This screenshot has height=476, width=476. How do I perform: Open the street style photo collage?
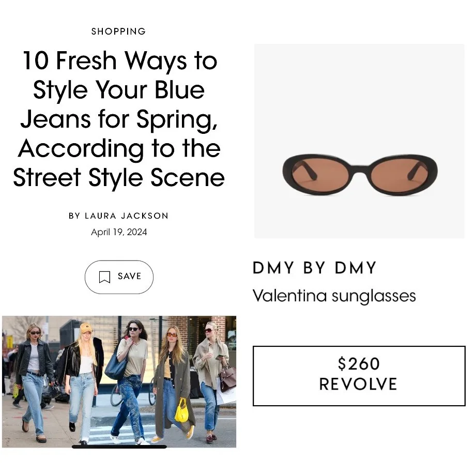[119, 381]
